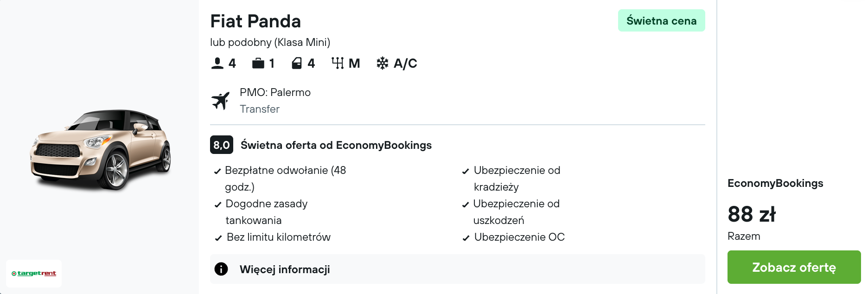Image resolution: width=868 pixels, height=294 pixels.
Task: Click the Świetna cena badge
Action: [661, 21]
